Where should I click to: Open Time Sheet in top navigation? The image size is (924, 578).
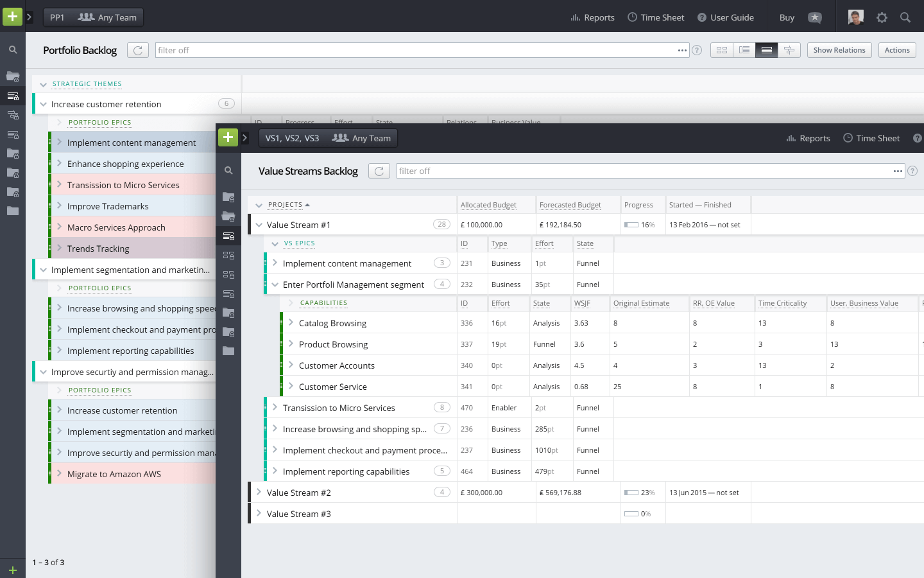pyautogui.click(x=656, y=17)
